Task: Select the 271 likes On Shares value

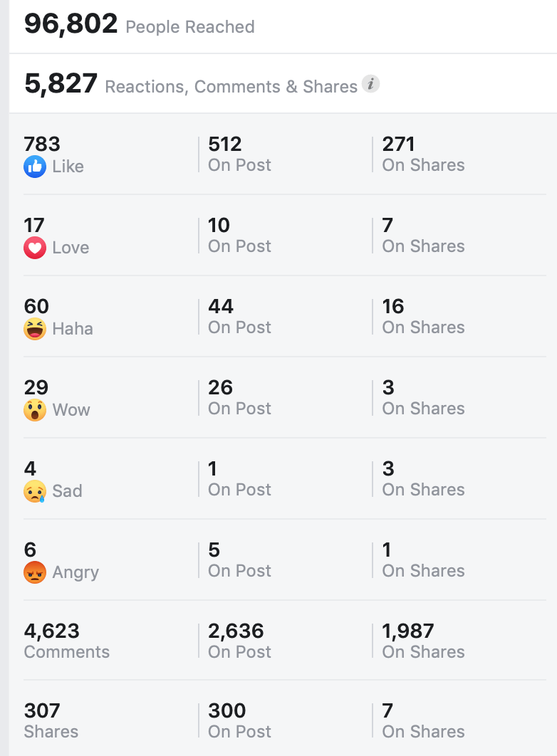Action: pyautogui.click(x=398, y=145)
